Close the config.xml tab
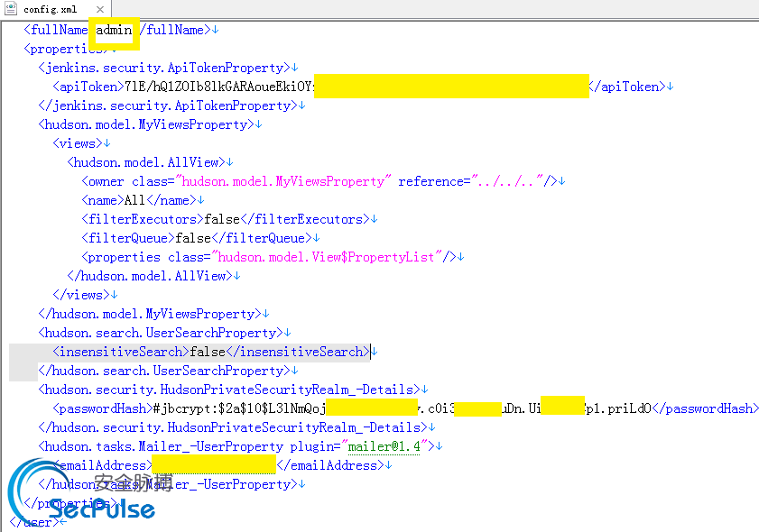This screenshot has height=532, width=759. point(99,9)
